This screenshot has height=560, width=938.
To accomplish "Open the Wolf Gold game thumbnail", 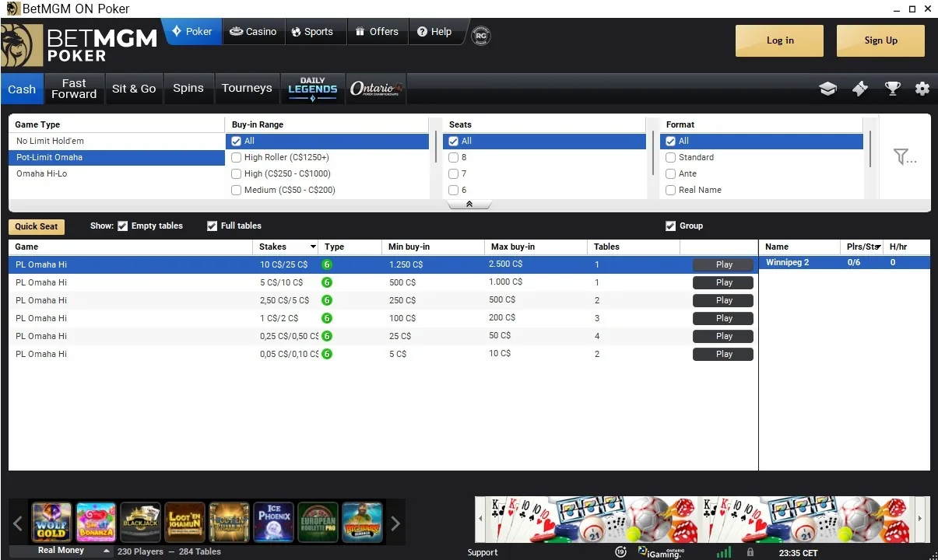I will [51, 522].
